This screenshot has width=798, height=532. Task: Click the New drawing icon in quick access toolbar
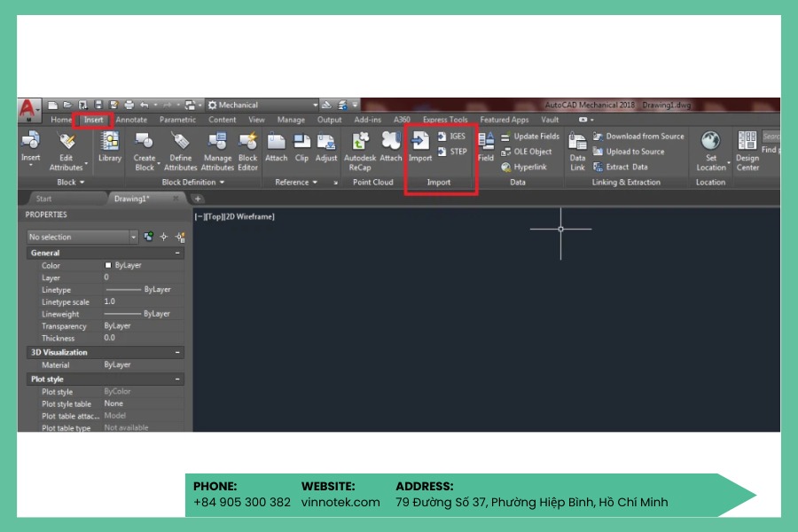tap(52, 105)
